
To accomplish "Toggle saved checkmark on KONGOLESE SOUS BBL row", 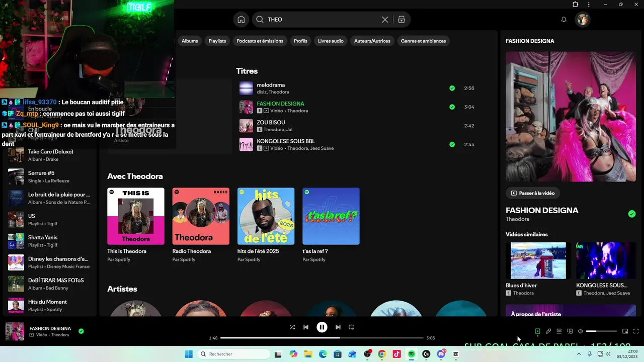I will 452,144.
